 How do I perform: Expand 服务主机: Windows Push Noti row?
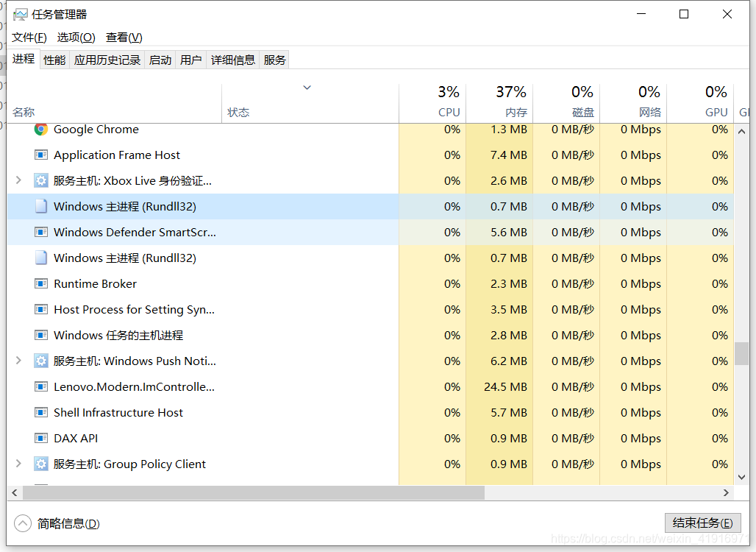[x=18, y=361]
